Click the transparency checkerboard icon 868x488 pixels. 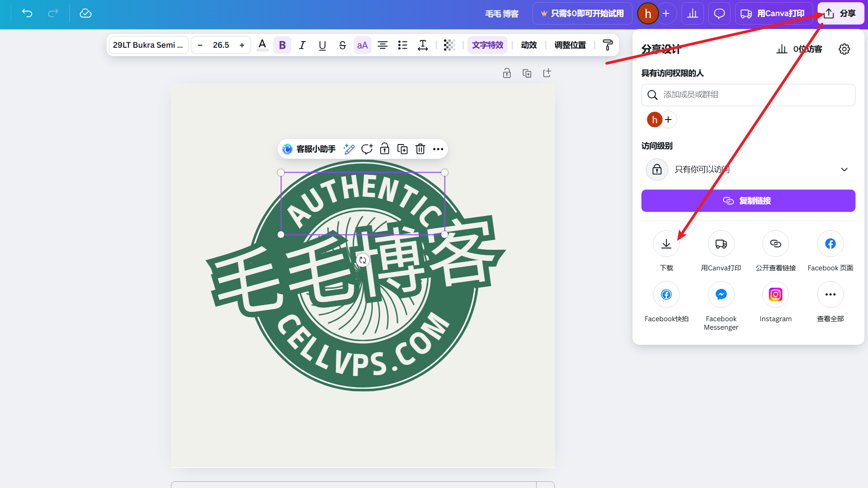449,45
